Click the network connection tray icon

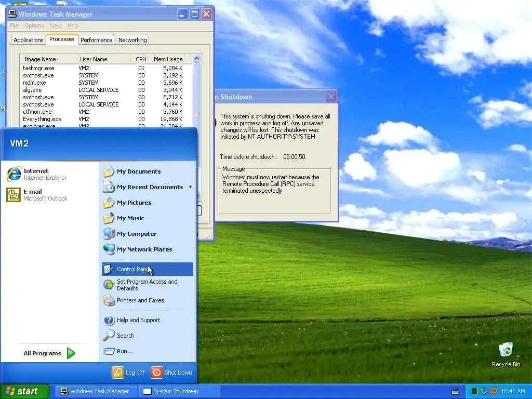[x=484, y=391]
